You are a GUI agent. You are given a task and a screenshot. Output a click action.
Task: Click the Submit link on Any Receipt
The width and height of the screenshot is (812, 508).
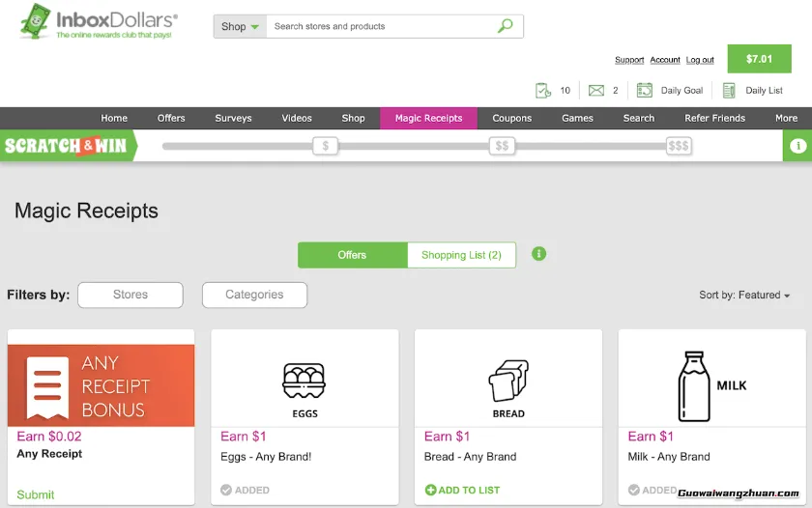36,494
